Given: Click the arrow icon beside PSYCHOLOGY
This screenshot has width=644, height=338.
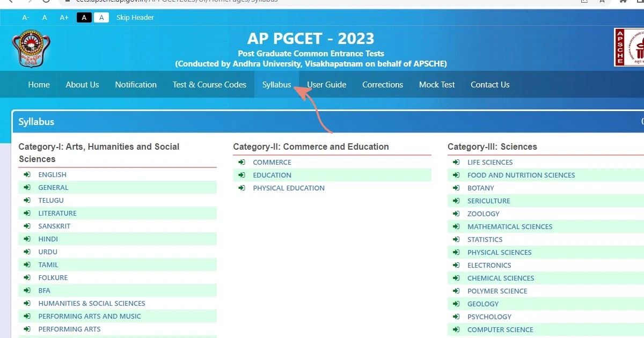Looking at the screenshot, I should pyautogui.click(x=456, y=317).
